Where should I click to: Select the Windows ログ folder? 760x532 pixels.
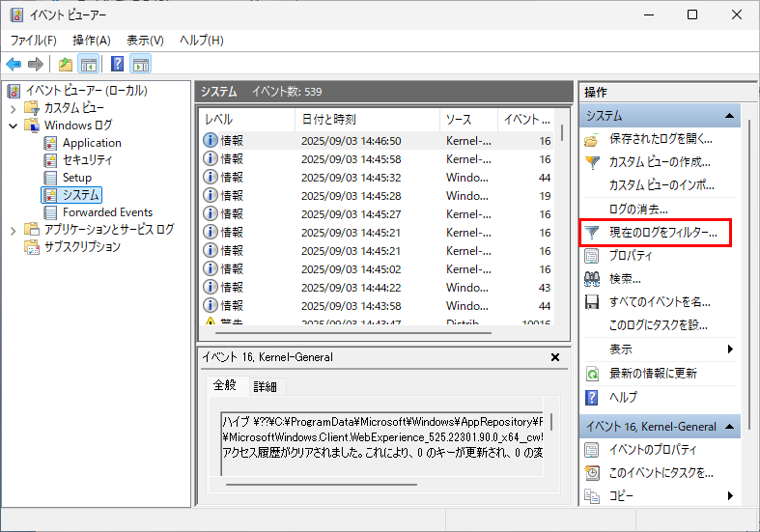tap(78, 125)
